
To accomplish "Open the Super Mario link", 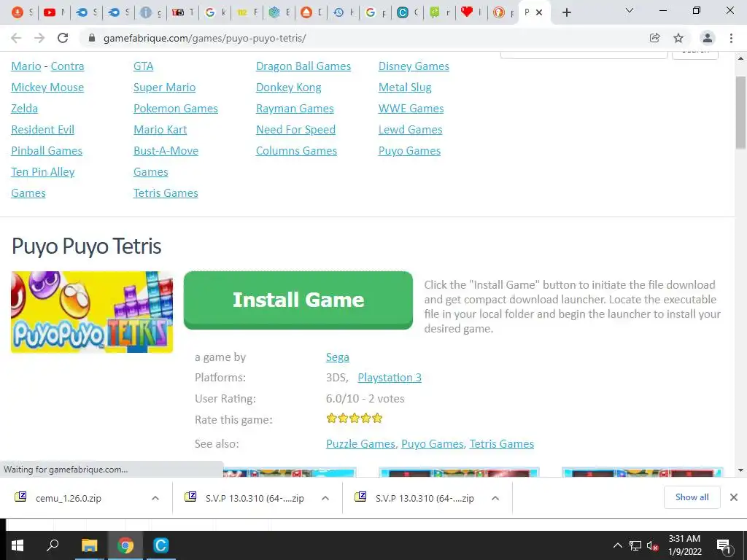I will click(x=164, y=87).
